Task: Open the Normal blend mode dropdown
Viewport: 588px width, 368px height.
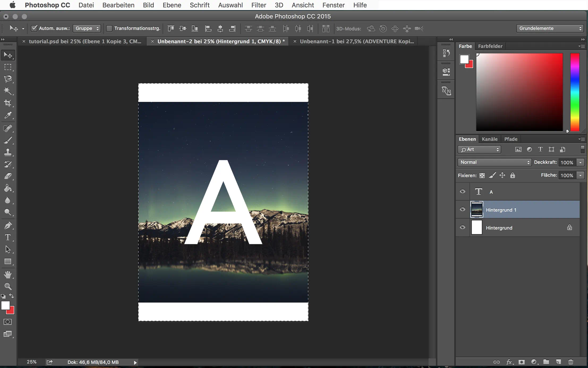Action: point(494,162)
